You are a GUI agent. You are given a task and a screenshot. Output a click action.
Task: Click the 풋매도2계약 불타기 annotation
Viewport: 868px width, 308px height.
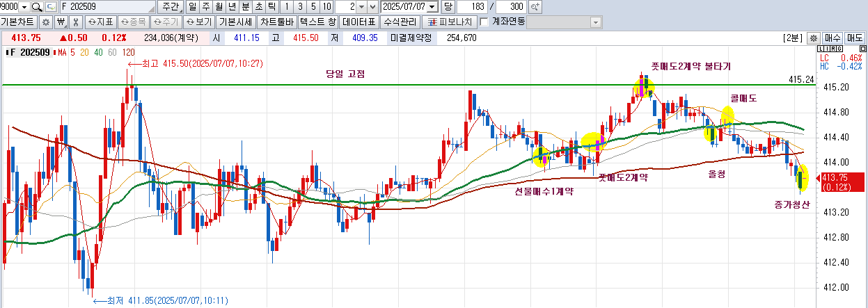691,66
